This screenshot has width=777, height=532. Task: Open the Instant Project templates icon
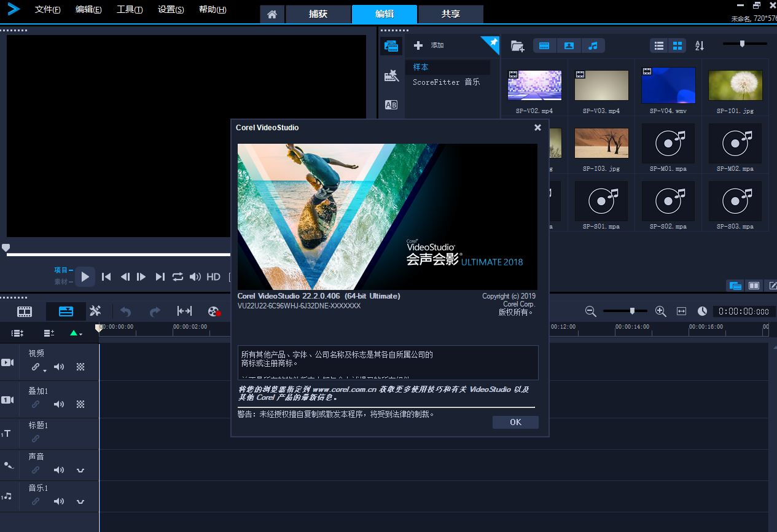[x=391, y=76]
